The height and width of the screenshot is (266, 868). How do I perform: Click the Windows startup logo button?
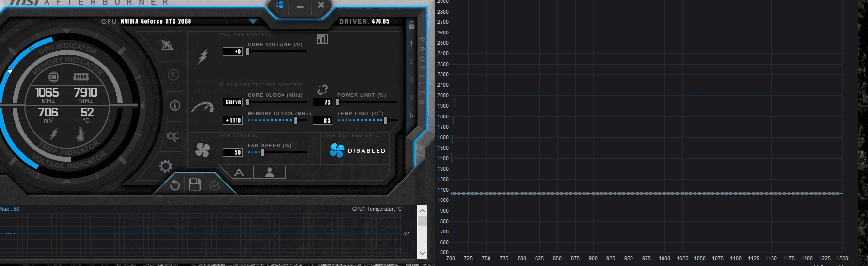[x=279, y=5]
